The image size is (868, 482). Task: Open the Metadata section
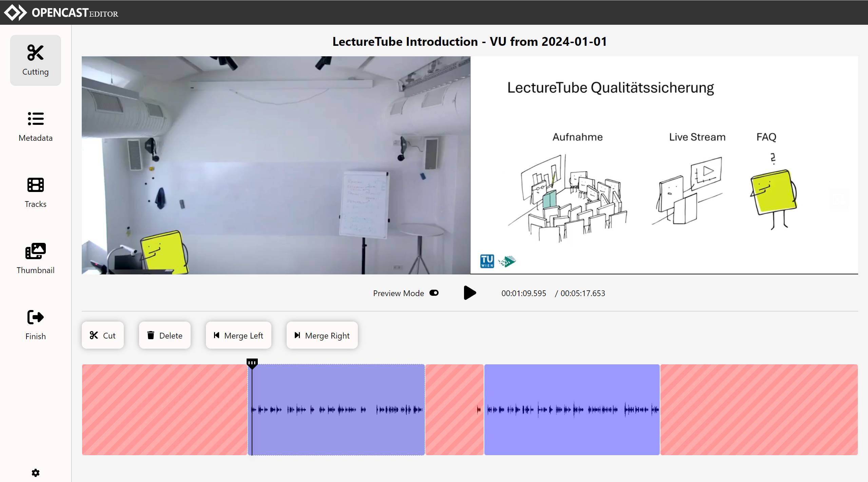(x=36, y=127)
